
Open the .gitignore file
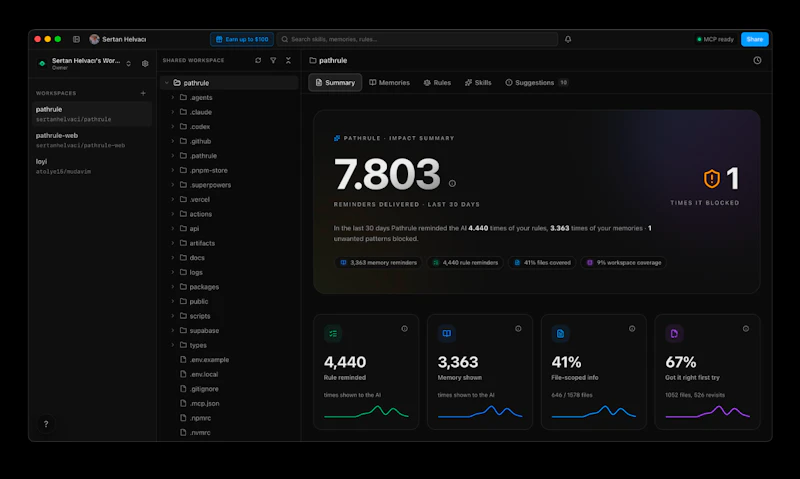pyautogui.click(x=229, y=389)
